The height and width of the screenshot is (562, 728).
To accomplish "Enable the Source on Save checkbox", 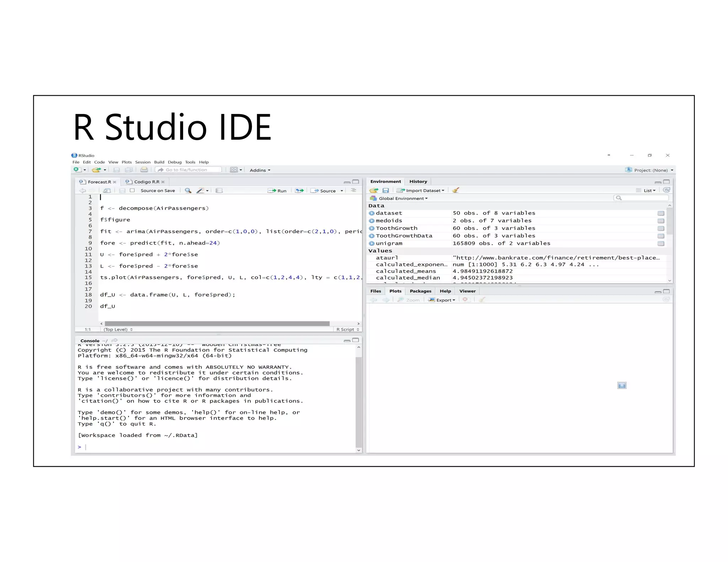I will pyautogui.click(x=132, y=190).
